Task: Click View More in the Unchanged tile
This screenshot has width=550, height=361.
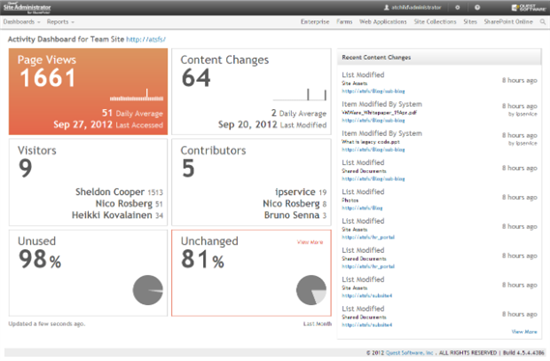Action: tap(310, 242)
